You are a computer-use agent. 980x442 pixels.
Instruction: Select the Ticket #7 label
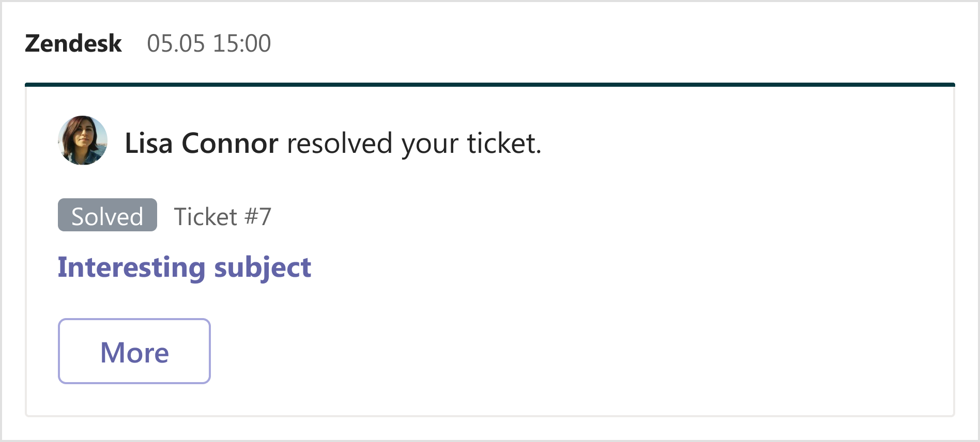pos(222,216)
